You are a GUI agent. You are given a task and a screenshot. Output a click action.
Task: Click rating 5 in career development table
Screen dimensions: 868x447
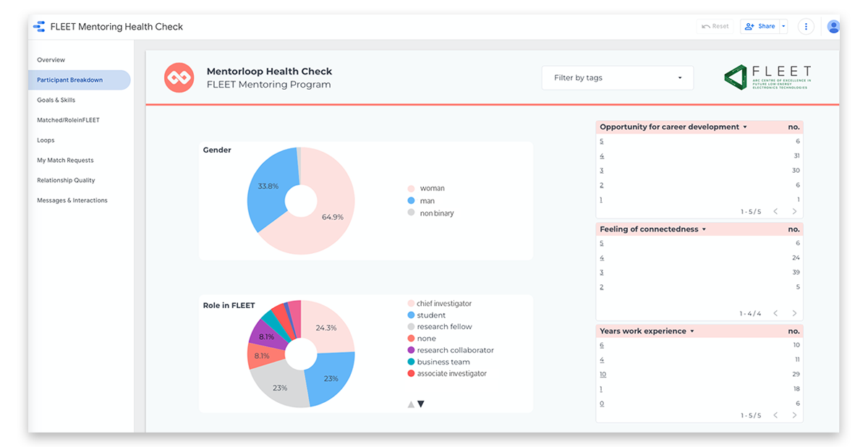(x=602, y=142)
